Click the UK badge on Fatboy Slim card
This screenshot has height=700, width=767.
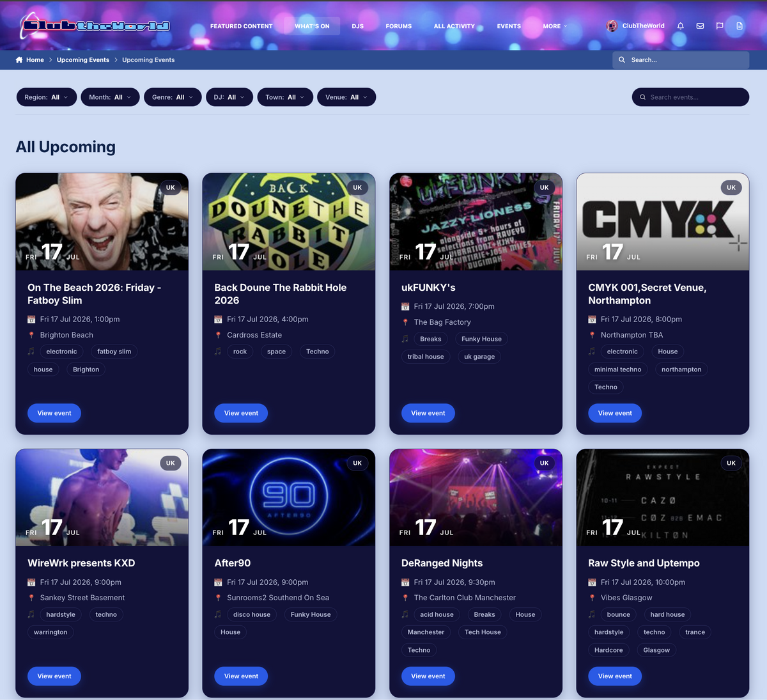pos(171,188)
